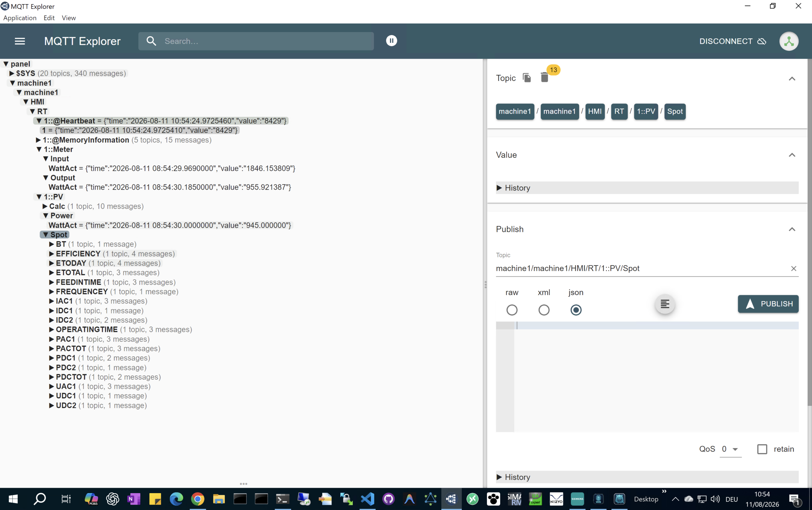Click the PUBLISH button
The image size is (812, 510).
pyautogui.click(x=768, y=304)
